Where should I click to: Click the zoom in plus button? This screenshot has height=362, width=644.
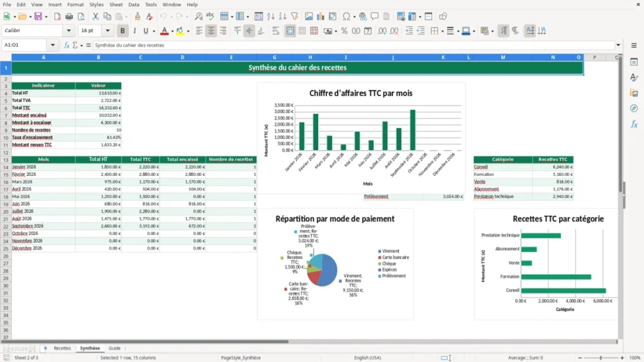click(622, 358)
